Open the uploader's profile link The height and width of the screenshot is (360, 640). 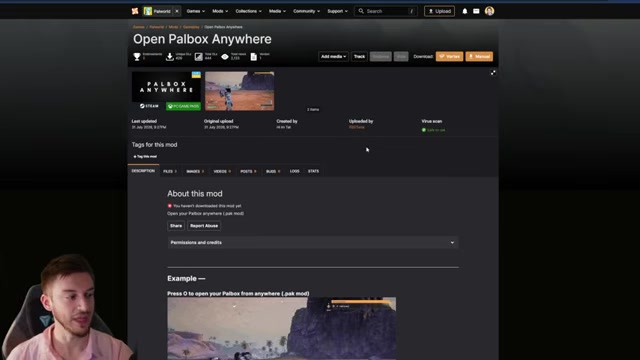click(357, 127)
